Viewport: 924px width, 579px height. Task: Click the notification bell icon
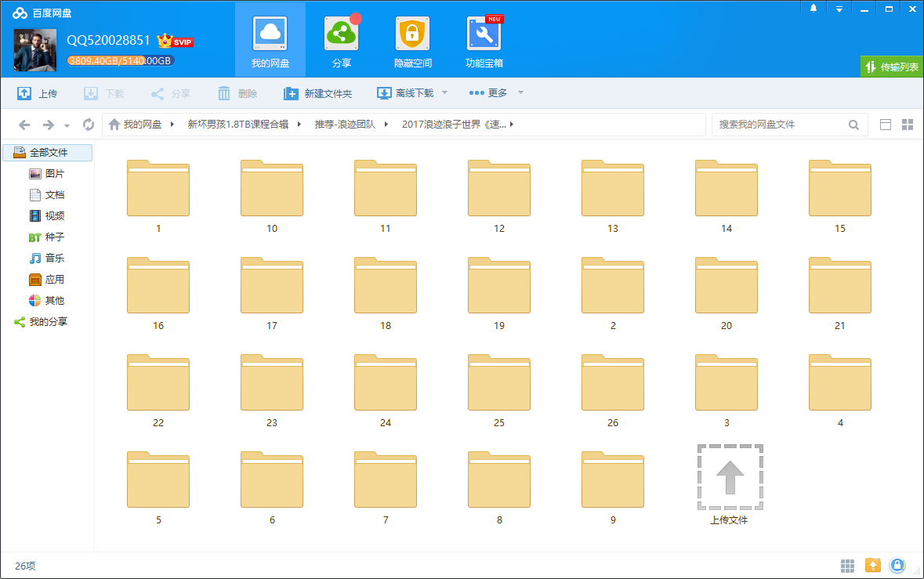pyautogui.click(x=813, y=9)
